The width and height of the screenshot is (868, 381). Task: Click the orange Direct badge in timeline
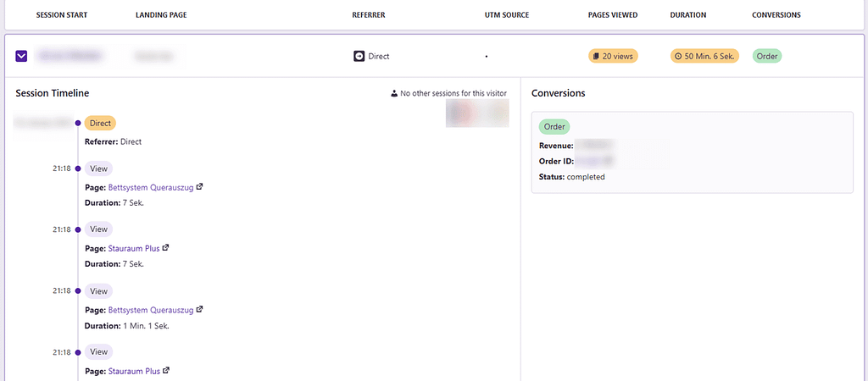[x=100, y=124]
